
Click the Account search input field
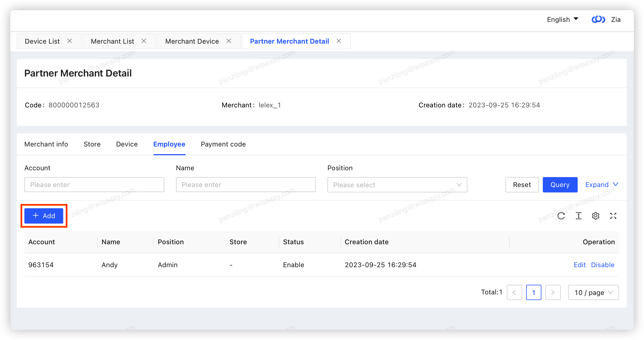(94, 185)
